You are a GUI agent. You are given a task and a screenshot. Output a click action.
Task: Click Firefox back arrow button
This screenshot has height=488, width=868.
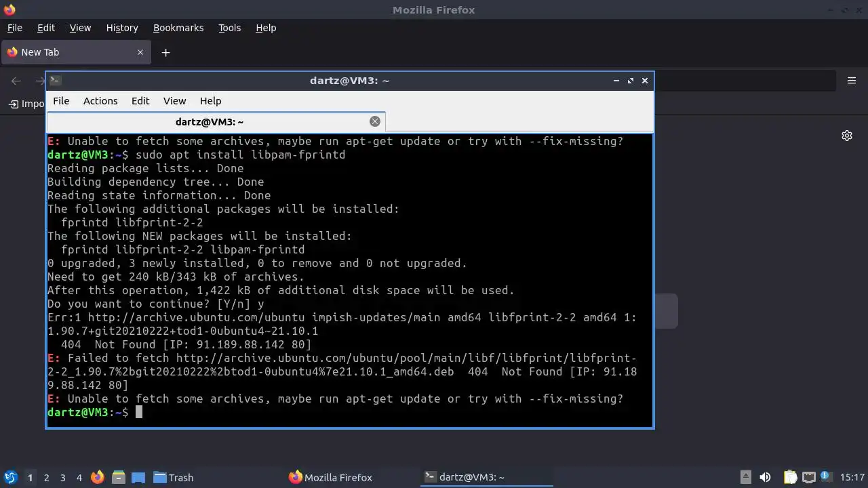16,81
